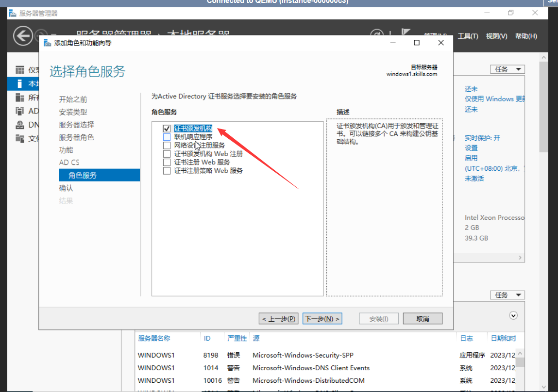Click the file services sidebar icon
The height and width of the screenshot is (392, 558).
click(20, 138)
